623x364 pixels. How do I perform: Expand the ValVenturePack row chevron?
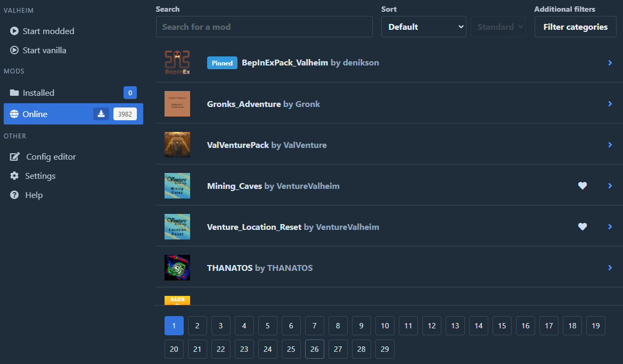click(x=610, y=145)
